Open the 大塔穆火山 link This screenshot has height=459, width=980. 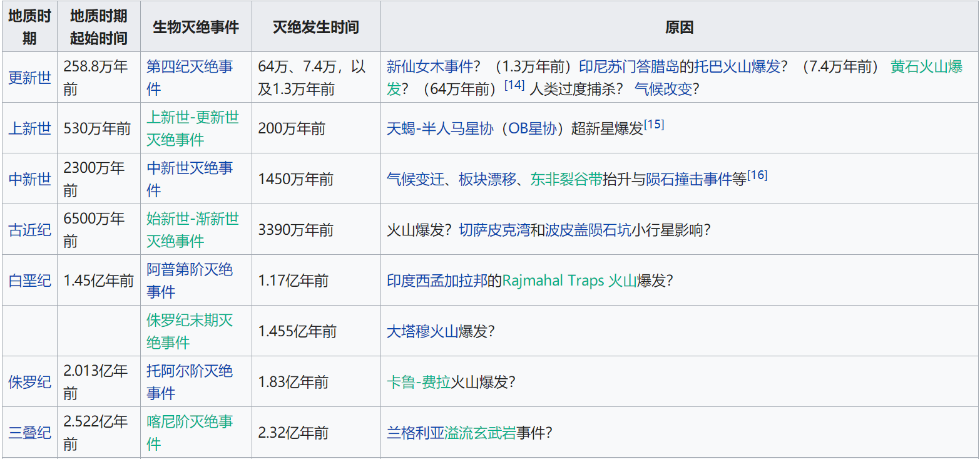tap(422, 331)
